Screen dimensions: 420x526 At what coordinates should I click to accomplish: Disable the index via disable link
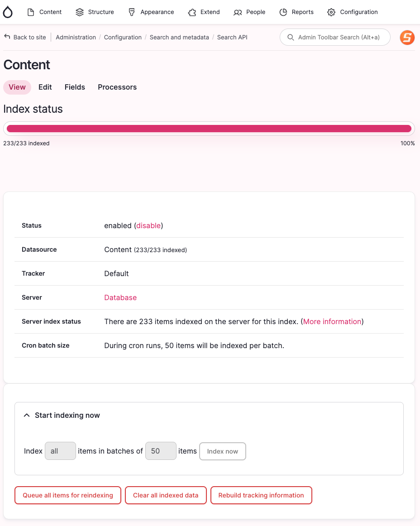[148, 225]
